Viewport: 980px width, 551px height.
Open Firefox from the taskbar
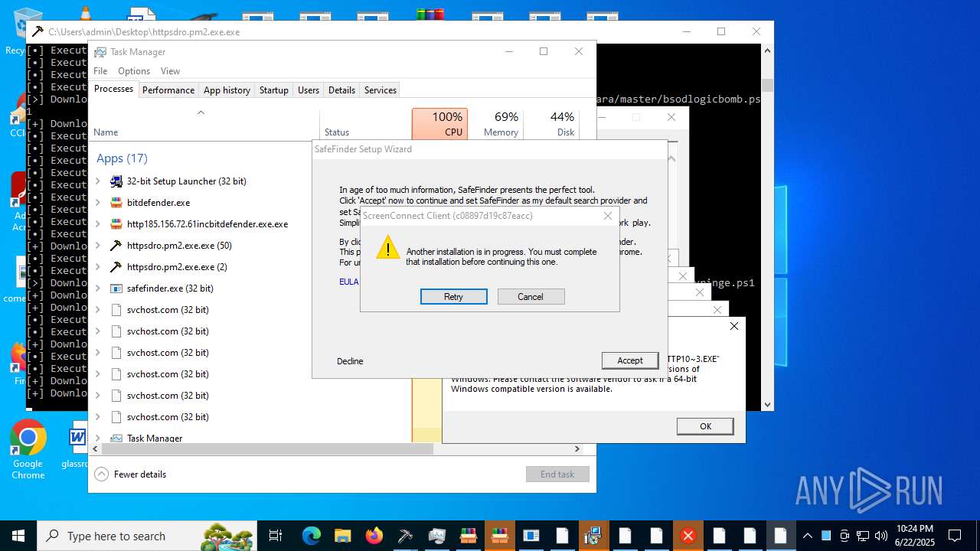click(374, 536)
